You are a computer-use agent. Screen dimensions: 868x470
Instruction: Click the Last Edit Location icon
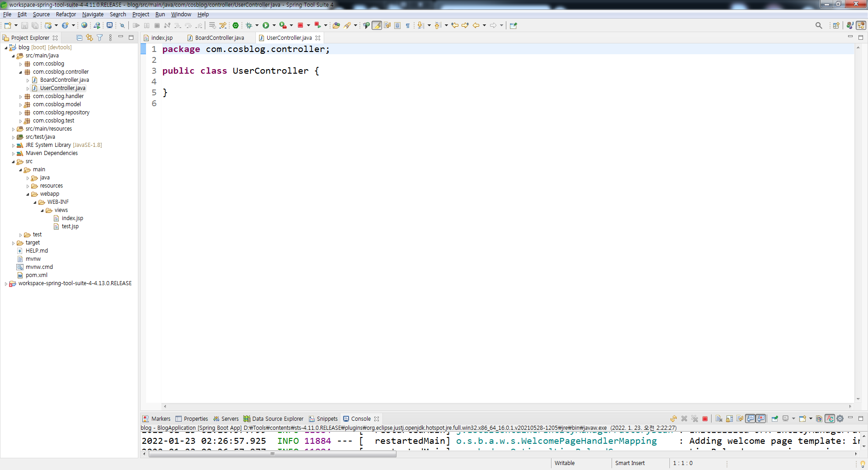click(x=455, y=25)
